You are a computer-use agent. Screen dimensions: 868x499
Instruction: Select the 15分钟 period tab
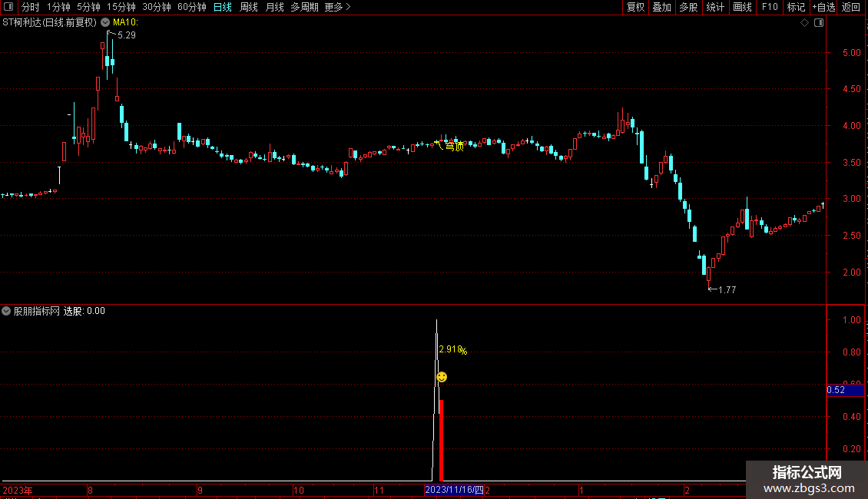click(x=121, y=7)
